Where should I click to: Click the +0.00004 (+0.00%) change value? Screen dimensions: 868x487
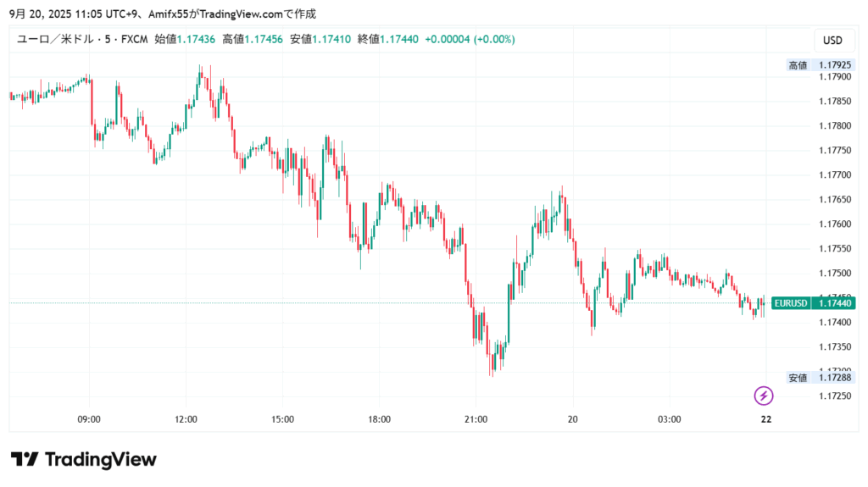click(470, 39)
